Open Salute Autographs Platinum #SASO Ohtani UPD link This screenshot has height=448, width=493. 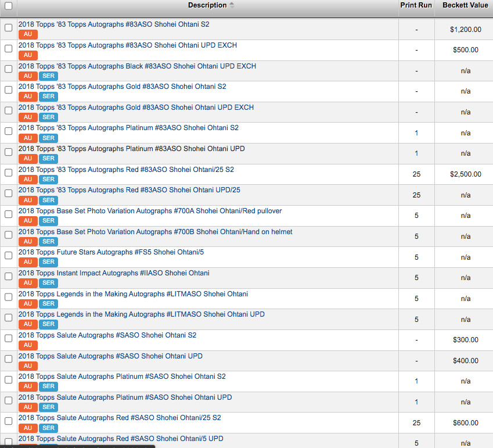click(x=125, y=397)
